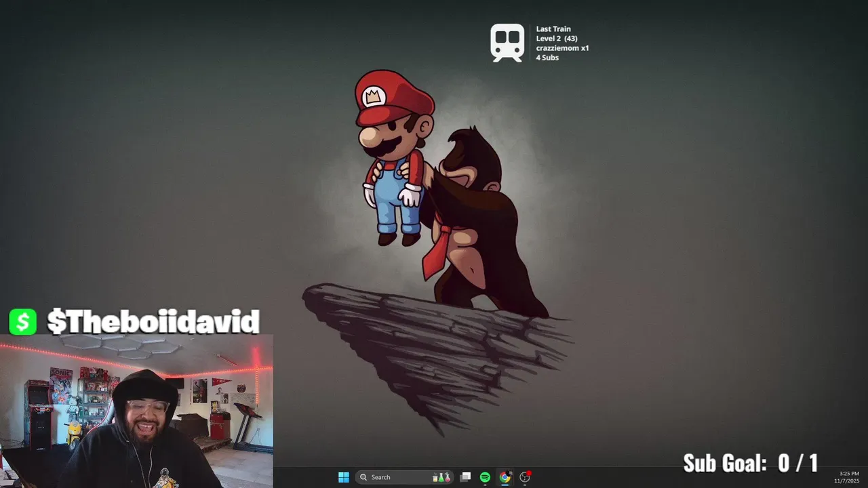Click the taskbar Search box

404,477
